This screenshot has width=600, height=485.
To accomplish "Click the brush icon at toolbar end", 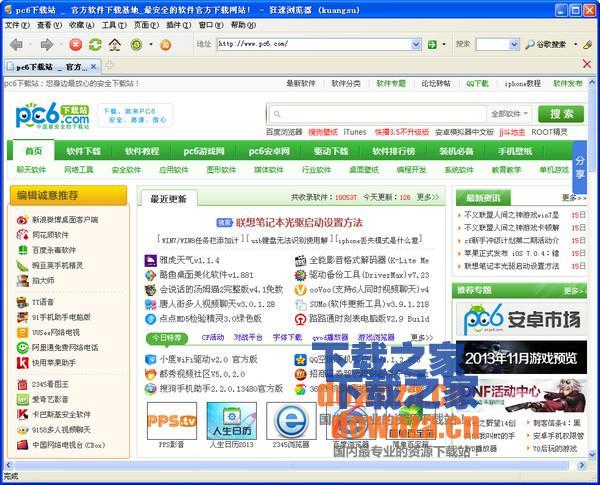I will (588, 45).
